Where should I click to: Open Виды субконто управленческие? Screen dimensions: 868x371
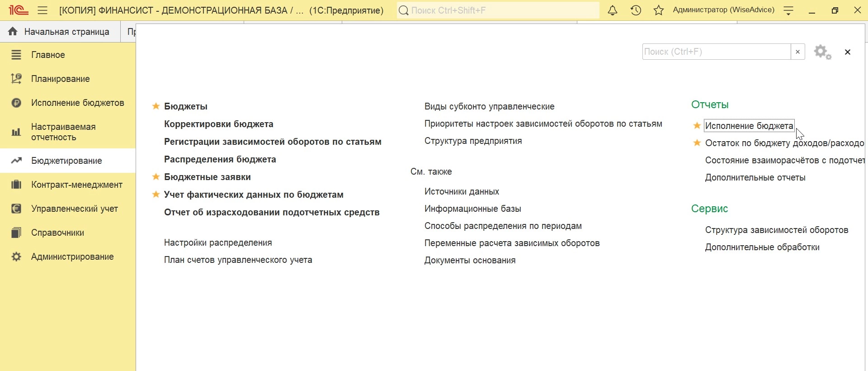[490, 106]
